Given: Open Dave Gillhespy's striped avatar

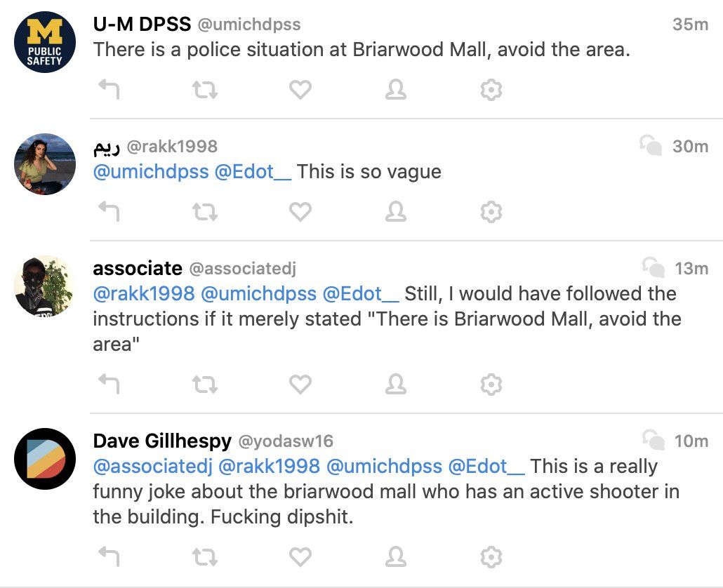Looking at the screenshot, I should point(45,459).
